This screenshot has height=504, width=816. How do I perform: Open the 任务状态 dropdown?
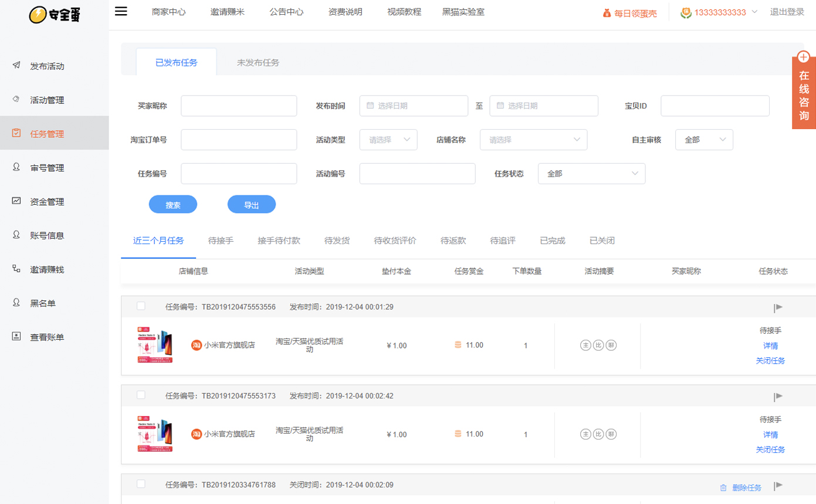[x=591, y=174]
